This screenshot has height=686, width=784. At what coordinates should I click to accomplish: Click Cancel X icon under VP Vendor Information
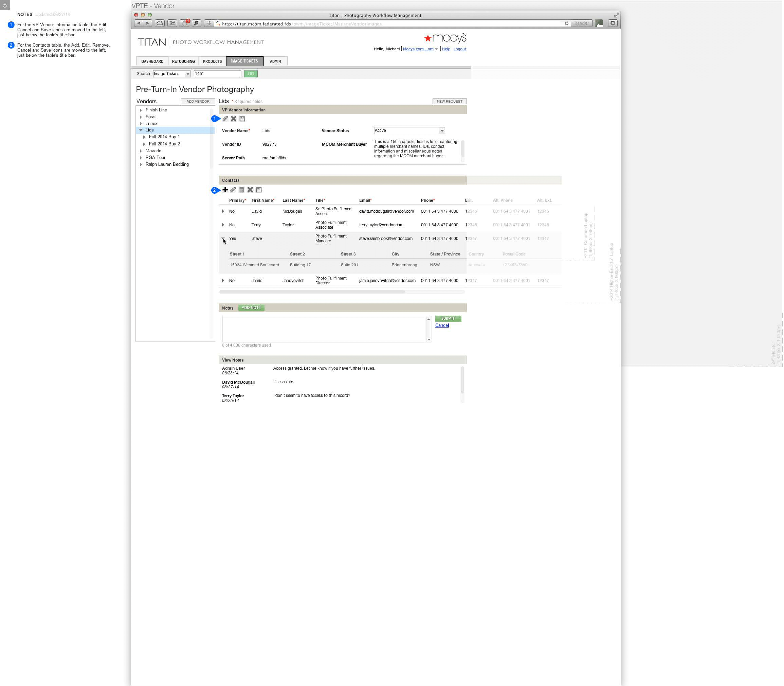click(x=234, y=119)
